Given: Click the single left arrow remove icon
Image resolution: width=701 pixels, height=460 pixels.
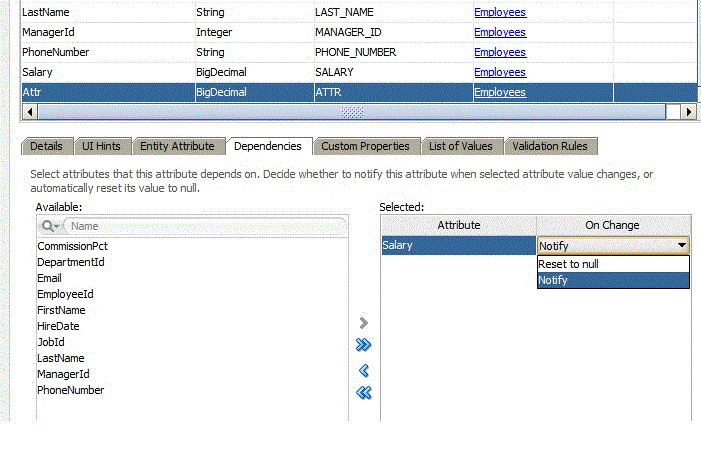Looking at the screenshot, I should [x=364, y=370].
